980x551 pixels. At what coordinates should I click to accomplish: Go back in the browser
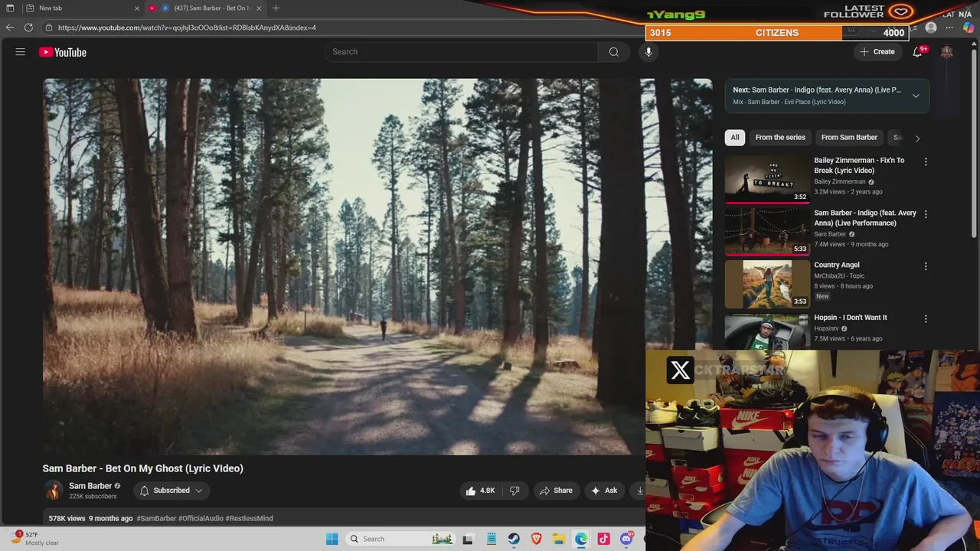click(x=10, y=28)
